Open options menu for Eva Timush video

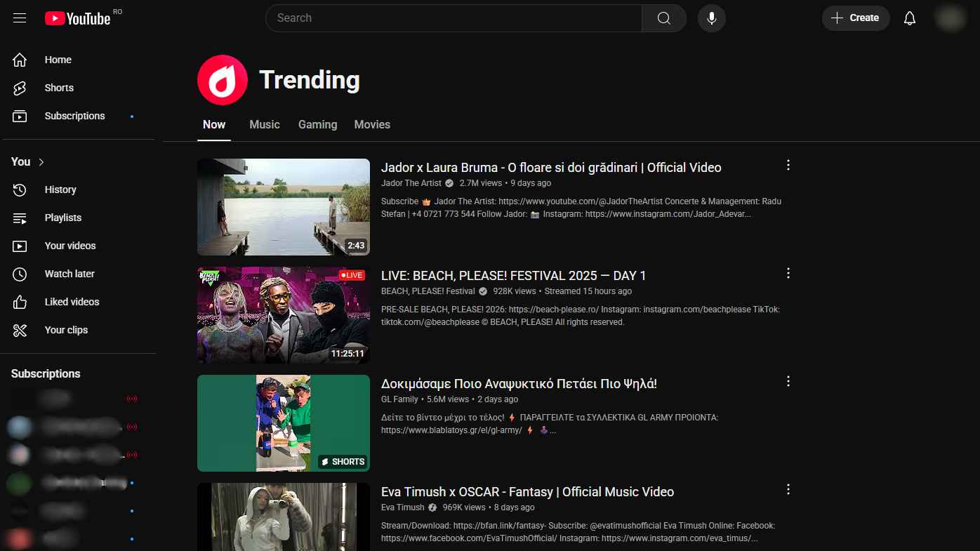788,490
